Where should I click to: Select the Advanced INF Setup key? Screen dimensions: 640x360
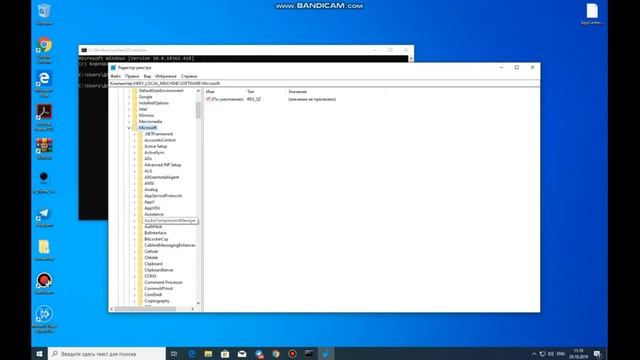[x=162, y=165]
